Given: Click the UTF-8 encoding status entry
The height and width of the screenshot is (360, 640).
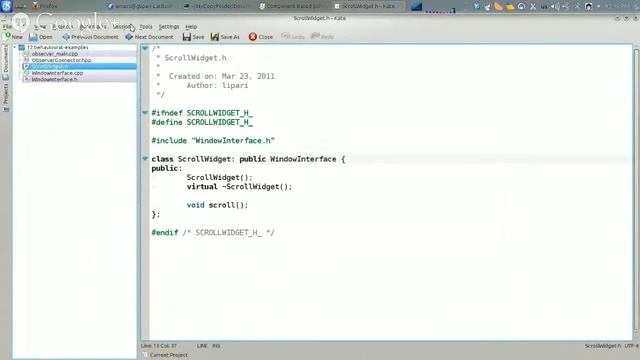Looking at the screenshot, I should tap(631, 346).
